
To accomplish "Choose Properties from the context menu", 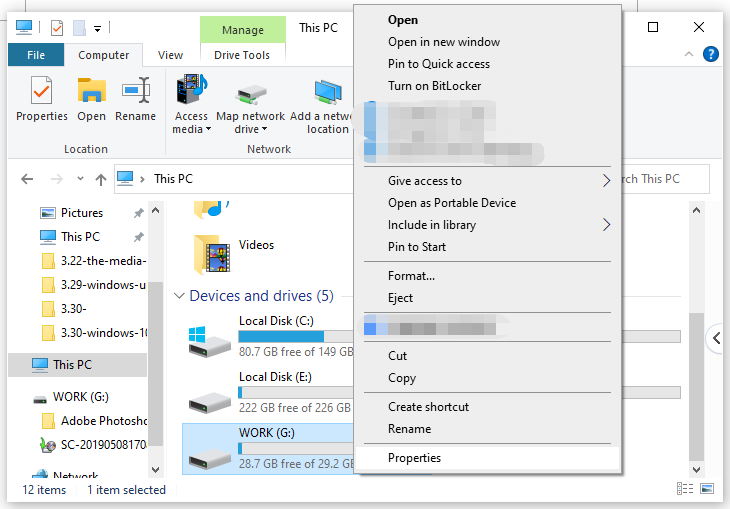I will point(415,458).
